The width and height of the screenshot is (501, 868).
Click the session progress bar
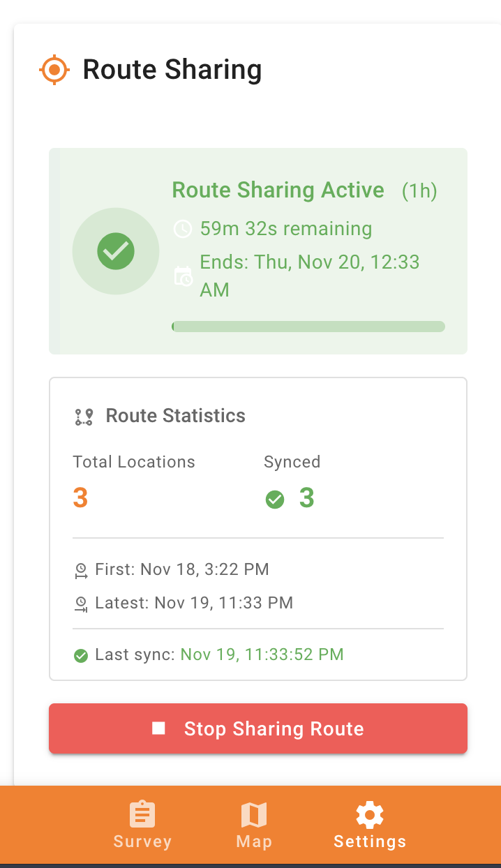click(x=308, y=326)
